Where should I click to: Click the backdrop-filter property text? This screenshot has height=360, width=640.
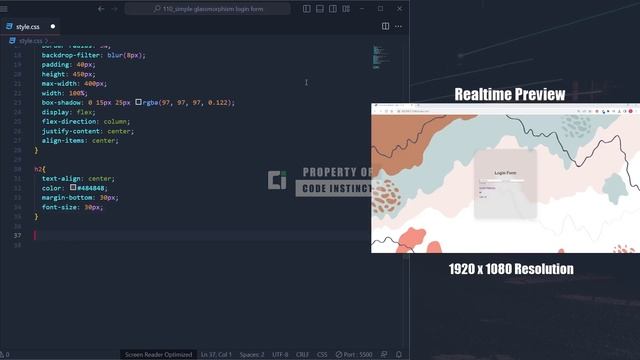coord(71,55)
